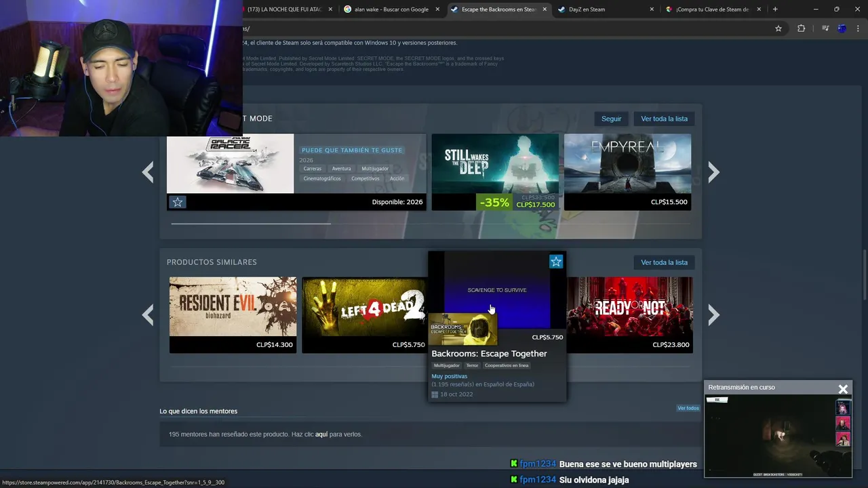
Task: Click the page vertical scrollbar
Action: pyautogui.click(x=864, y=274)
